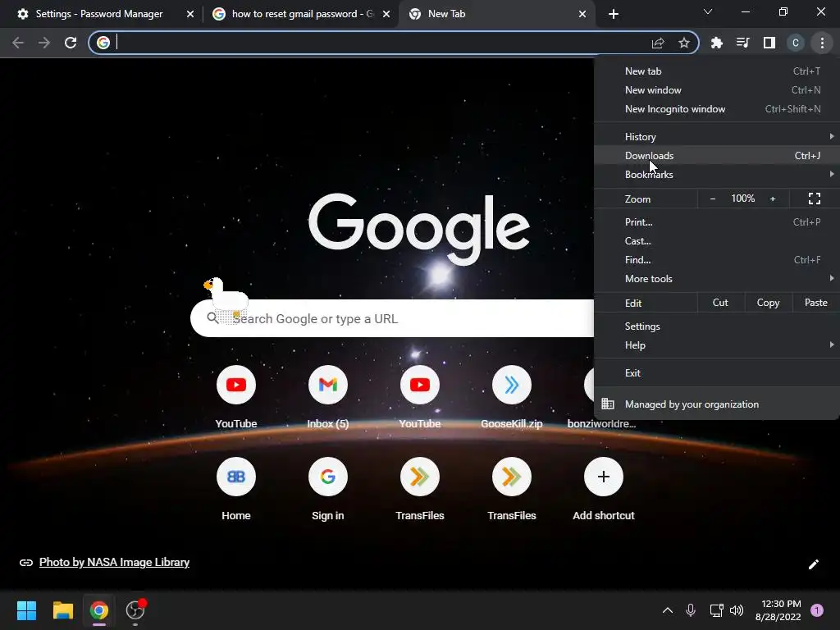Enter full screen via zoom row icon
Image resolution: width=840 pixels, height=630 pixels.
pyautogui.click(x=815, y=199)
